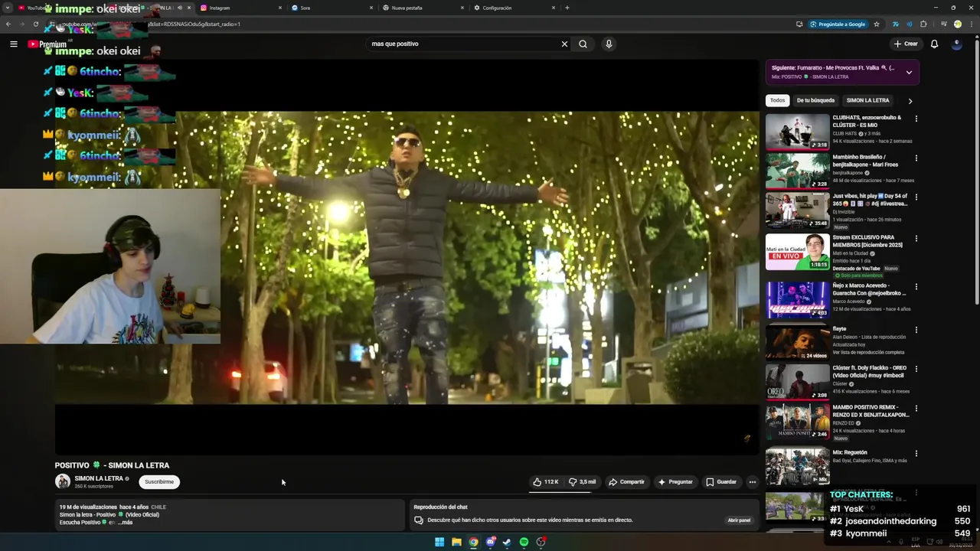
Task: Close the Sora tab
Action: (371, 8)
